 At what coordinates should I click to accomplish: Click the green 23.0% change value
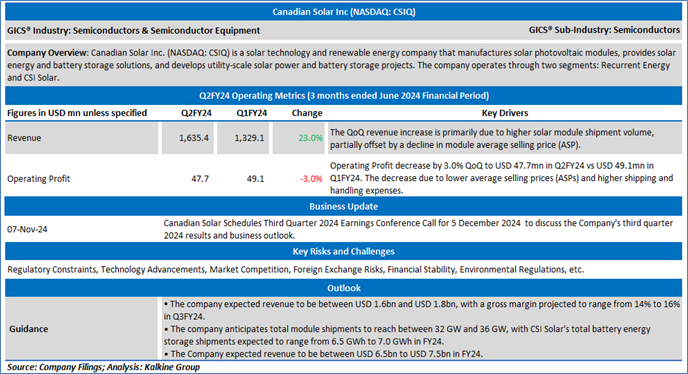coord(310,138)
